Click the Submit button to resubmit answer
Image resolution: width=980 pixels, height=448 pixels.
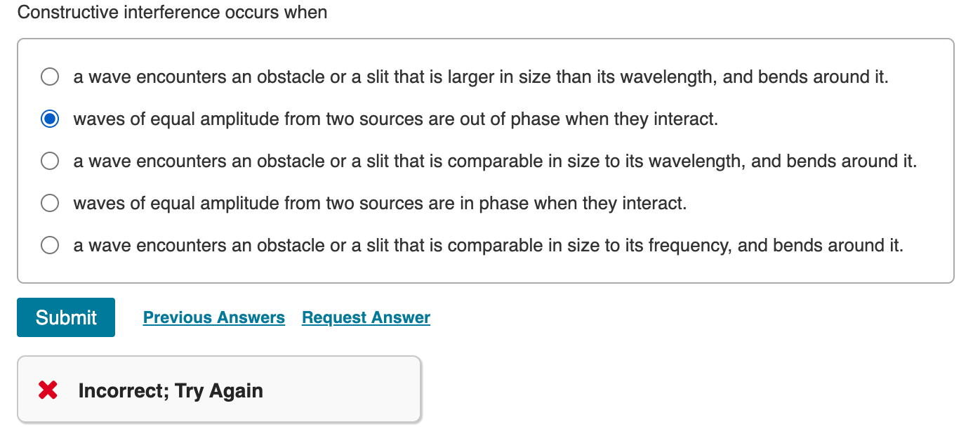pyautogui.click(x=65, y=317)
